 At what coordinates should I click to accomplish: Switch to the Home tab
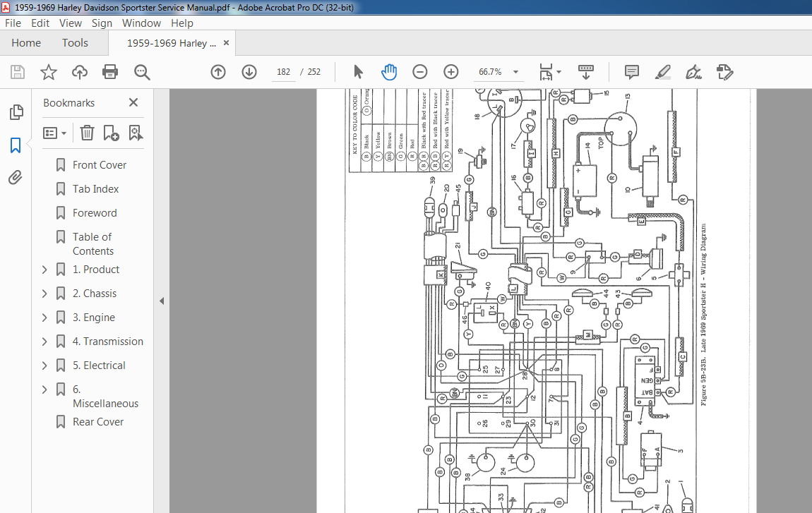[26, 43]
